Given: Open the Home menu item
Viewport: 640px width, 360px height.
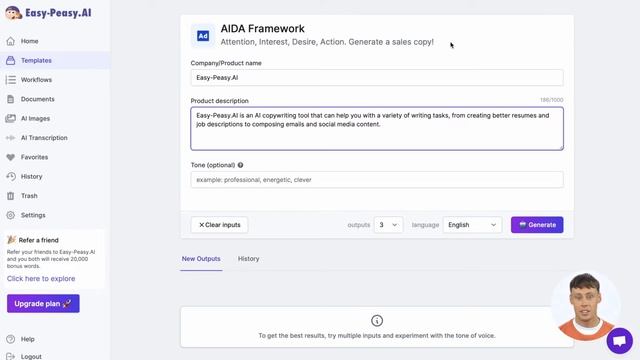Looking at the screenshot, I should coord(29,41).
